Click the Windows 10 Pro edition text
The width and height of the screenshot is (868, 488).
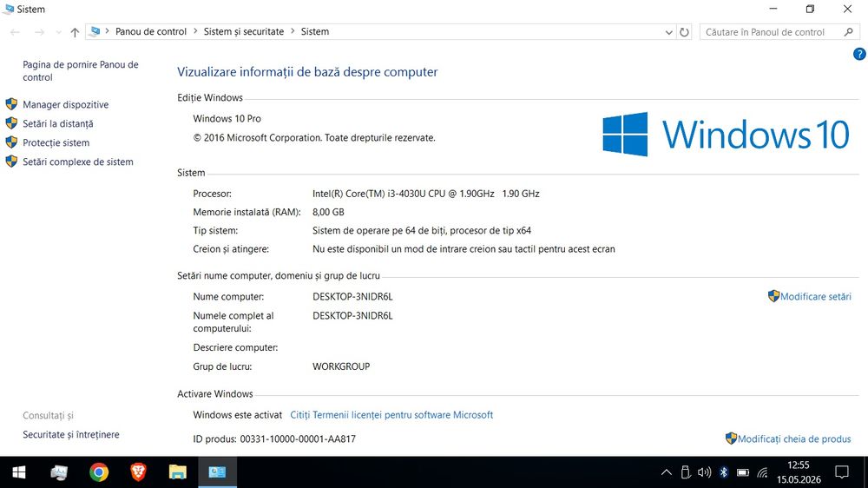click(227, 119)
